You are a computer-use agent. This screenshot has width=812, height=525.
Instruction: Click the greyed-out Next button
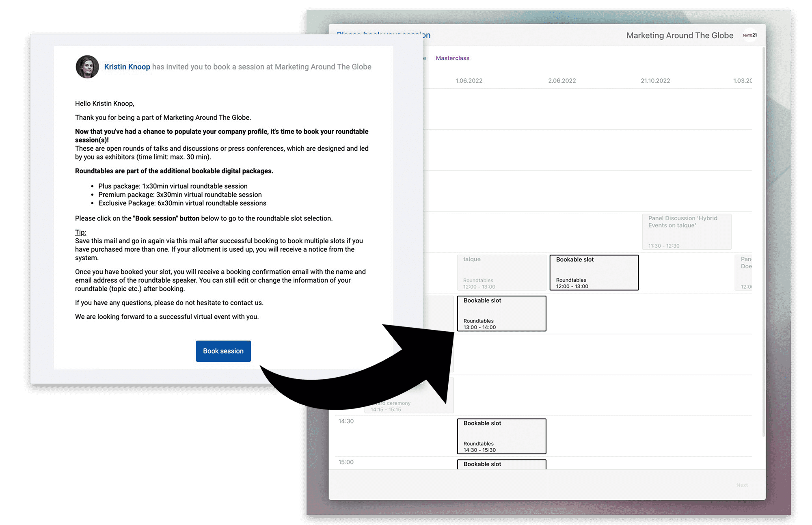742,485
